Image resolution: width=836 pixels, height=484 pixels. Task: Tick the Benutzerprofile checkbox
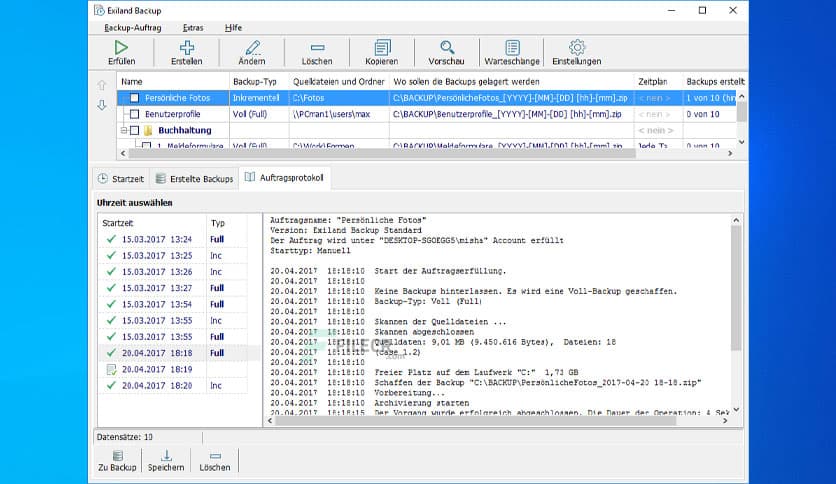[x=134, y=114]
